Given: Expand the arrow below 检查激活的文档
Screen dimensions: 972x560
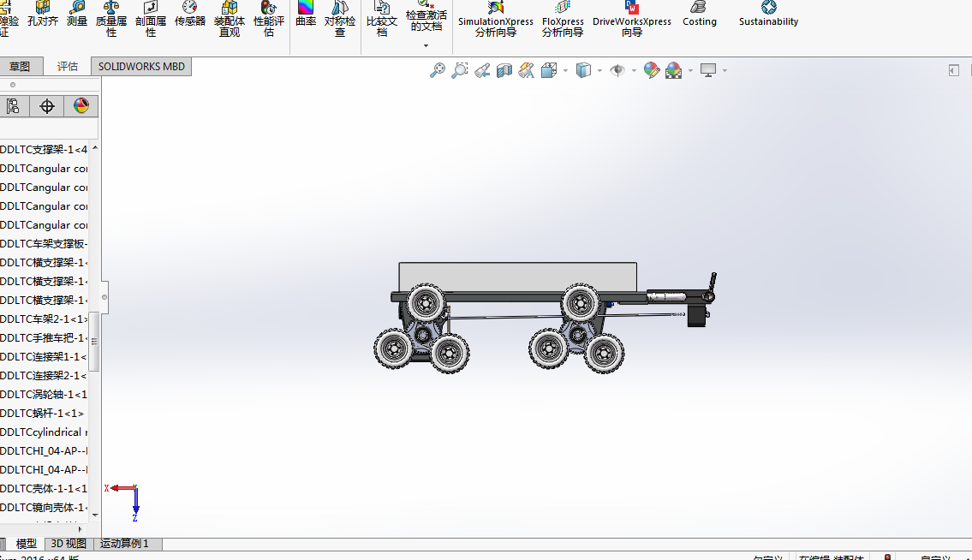Looking at the screenshot, I should point(426,46).
